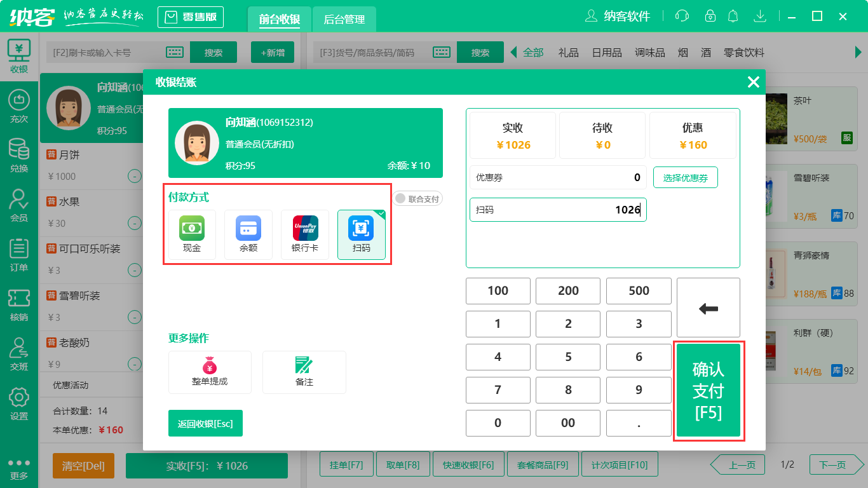Click the download icon in title bar

760,15
